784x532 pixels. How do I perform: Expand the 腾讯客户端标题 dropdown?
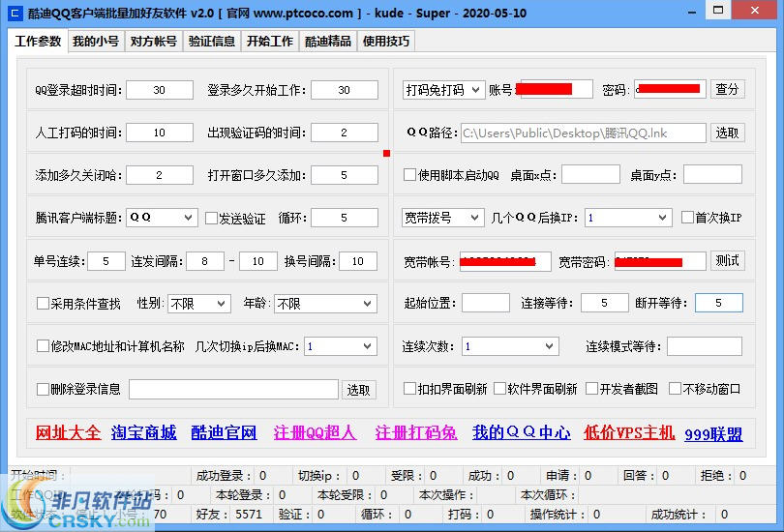click(162, 218)
